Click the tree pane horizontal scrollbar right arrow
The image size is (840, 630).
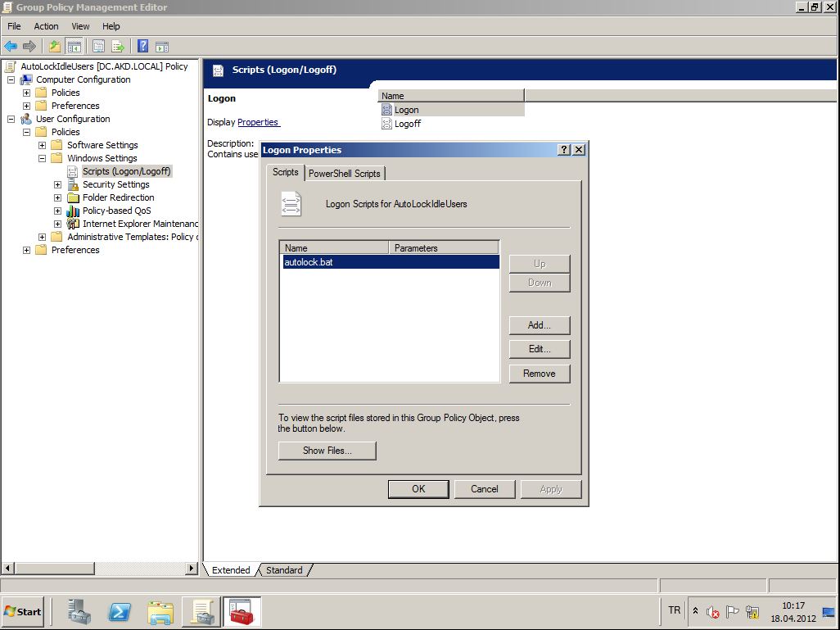coord(192,568)
